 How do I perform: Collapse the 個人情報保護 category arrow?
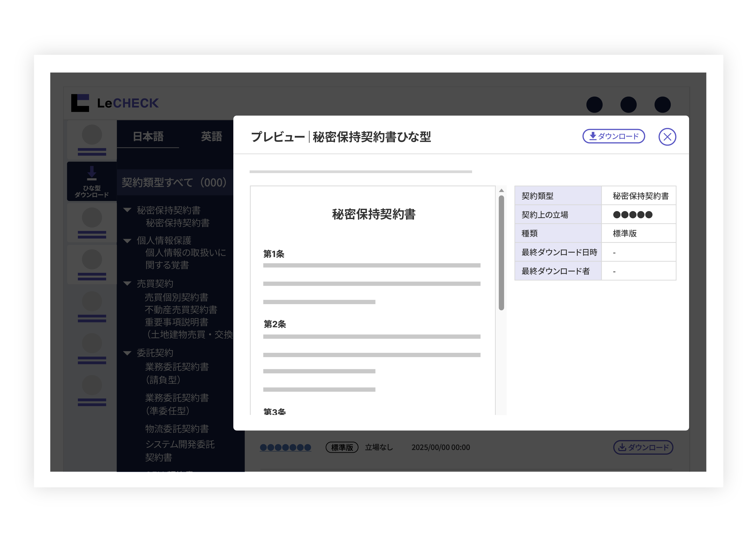coord(127,241)
